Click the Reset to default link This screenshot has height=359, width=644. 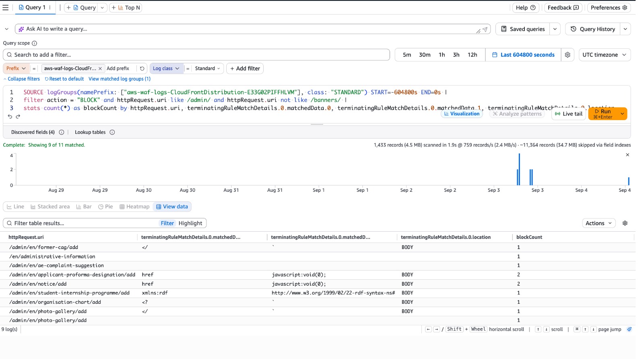point(64,79)
